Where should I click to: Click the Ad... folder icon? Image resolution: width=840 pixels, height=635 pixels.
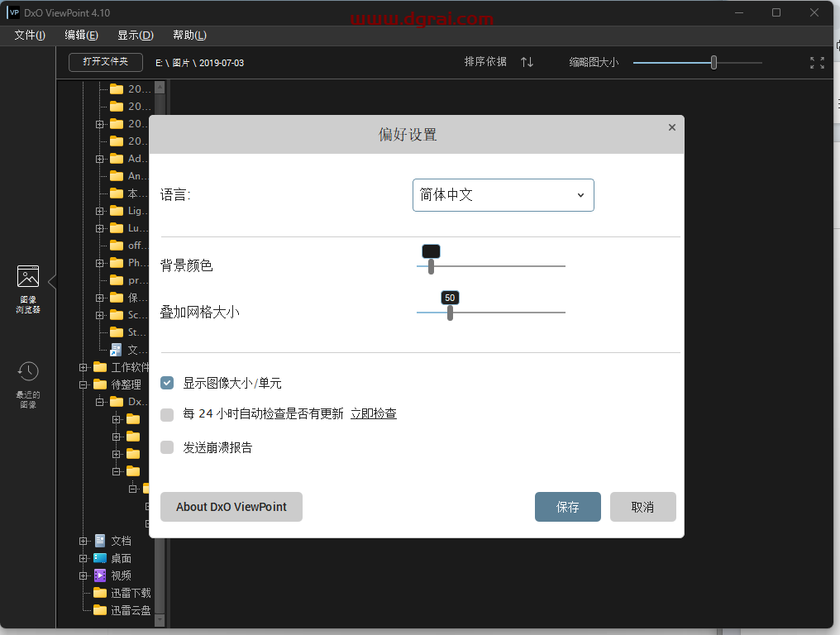coord(117,159)
